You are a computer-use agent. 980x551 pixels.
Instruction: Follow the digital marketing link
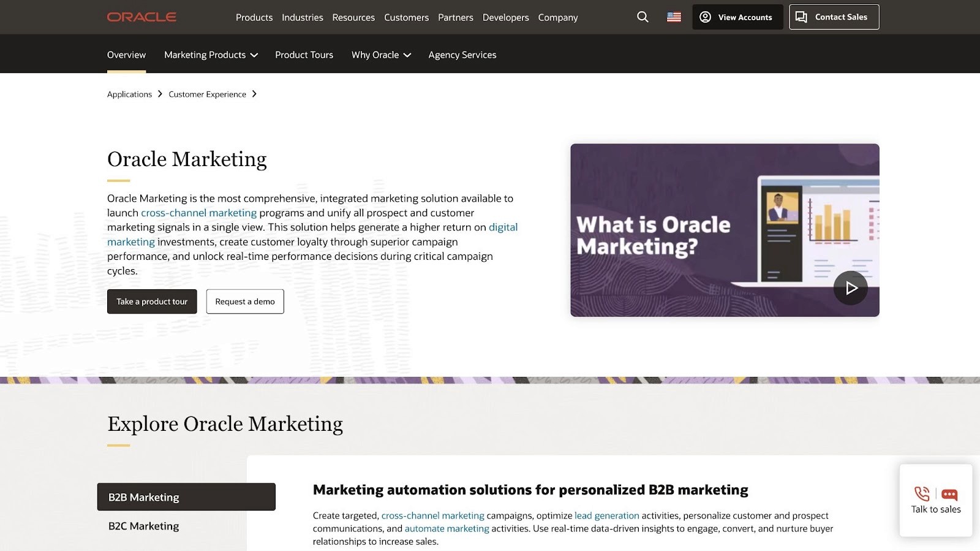503,227
